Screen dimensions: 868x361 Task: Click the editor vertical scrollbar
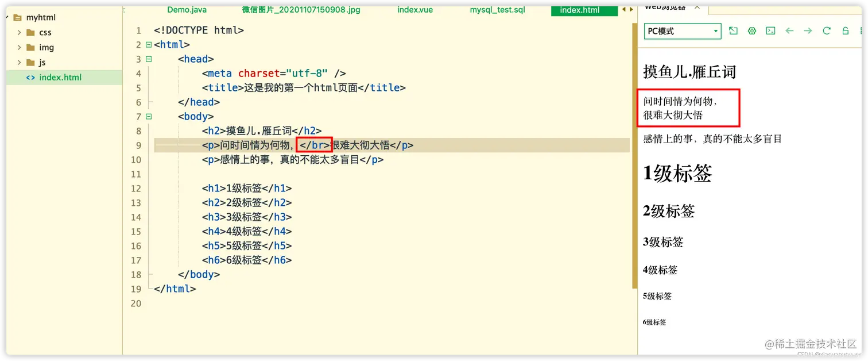[634, 155]
